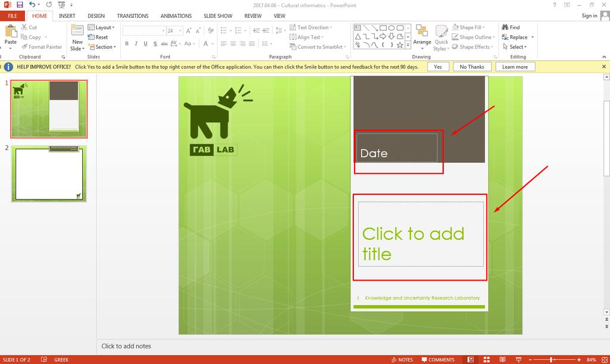
Task: Switch to the ANIMATIONS tab
Action: pyautogui.click(x=176, y=16)
